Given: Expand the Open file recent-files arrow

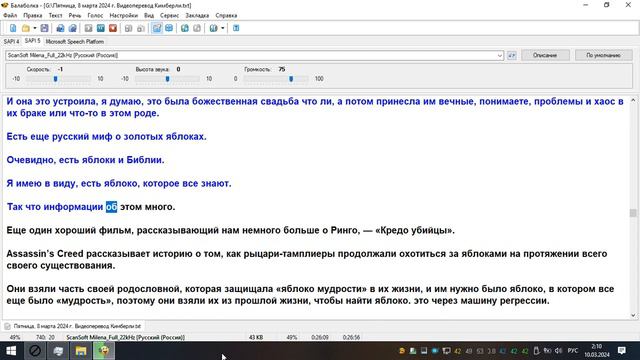Looking at the screenshot, I should point(35,28).
